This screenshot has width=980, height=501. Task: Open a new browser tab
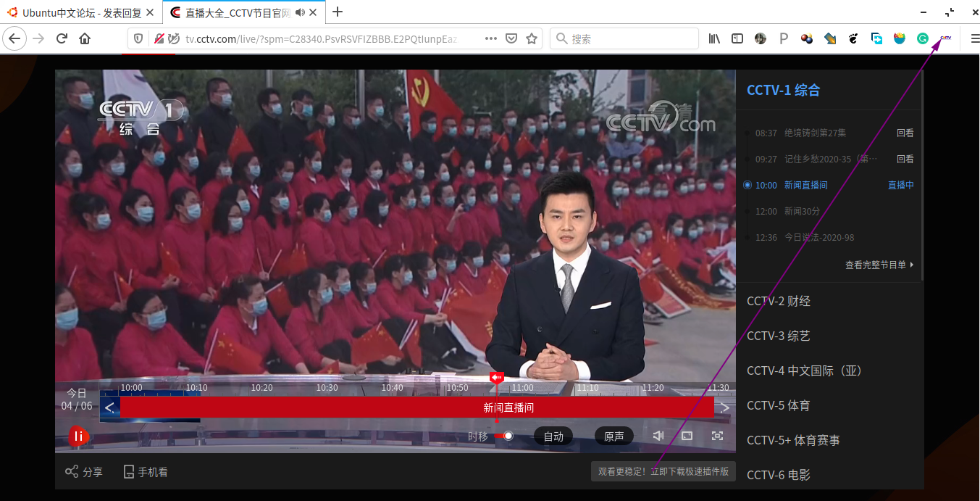click(x=338, y=12)
